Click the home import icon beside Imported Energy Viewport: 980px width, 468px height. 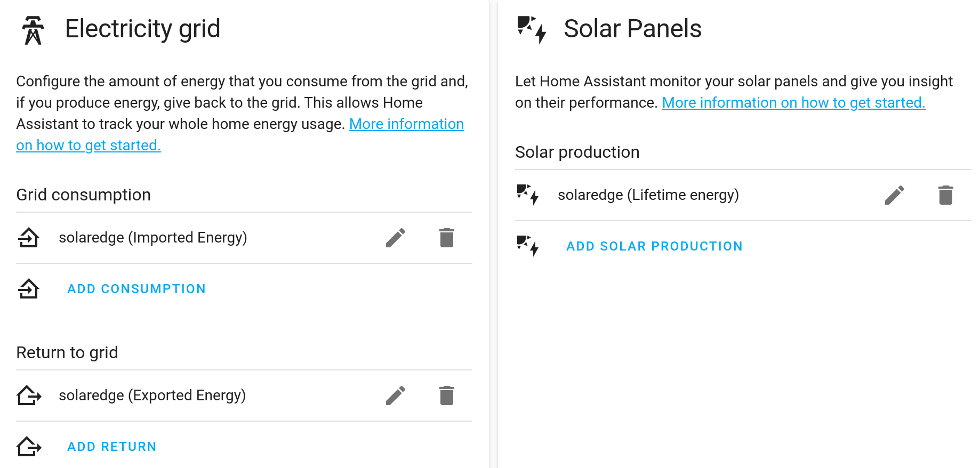click(x=29, y=238)
